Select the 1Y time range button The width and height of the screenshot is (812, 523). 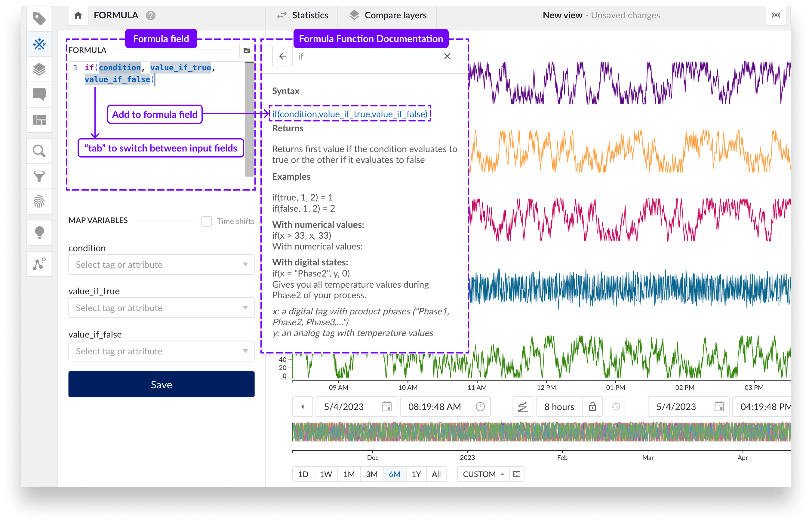pyautogui.click(x=416, y=474)
